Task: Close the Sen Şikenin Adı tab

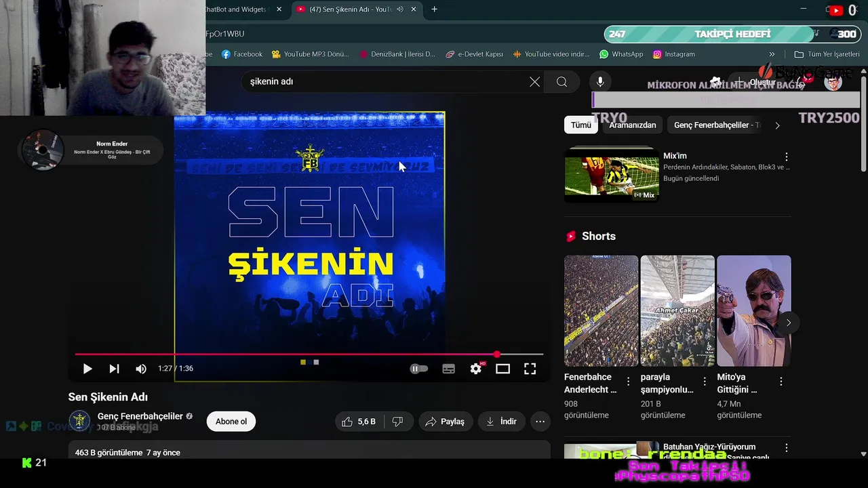Action: click(x=414, y=9)
